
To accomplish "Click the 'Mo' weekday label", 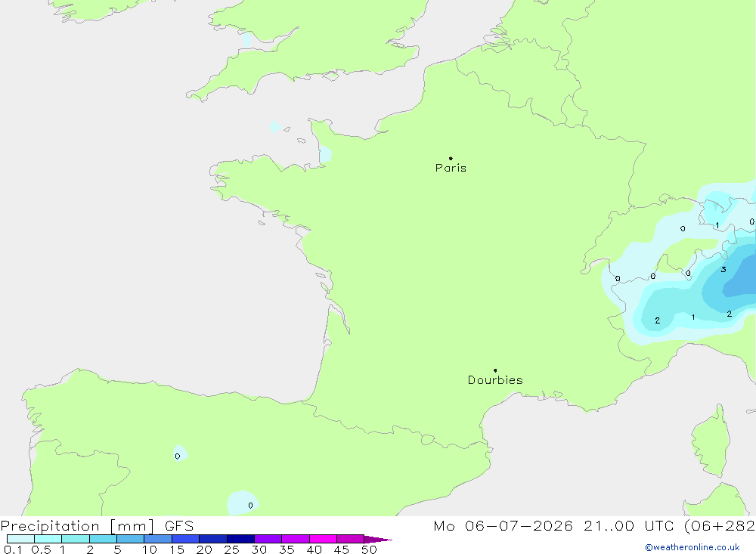I will tap(444, 525).
